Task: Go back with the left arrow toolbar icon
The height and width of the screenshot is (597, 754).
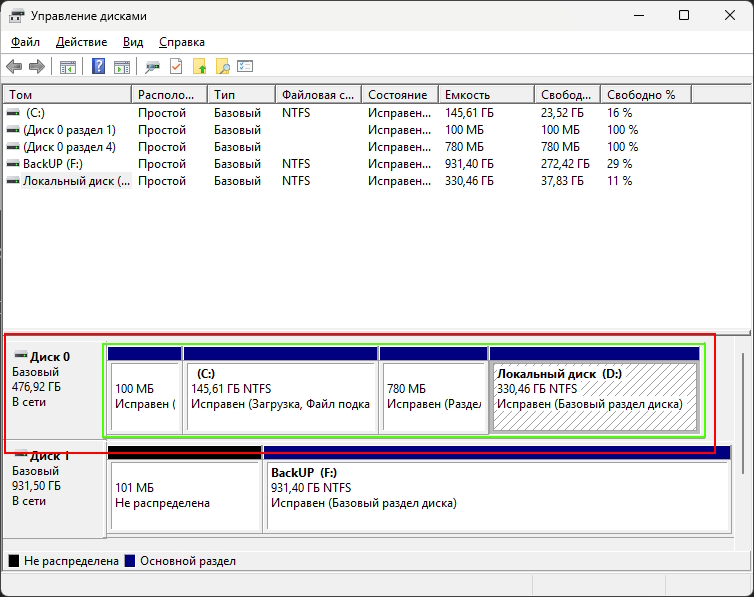Action: [x=14, y=66]
